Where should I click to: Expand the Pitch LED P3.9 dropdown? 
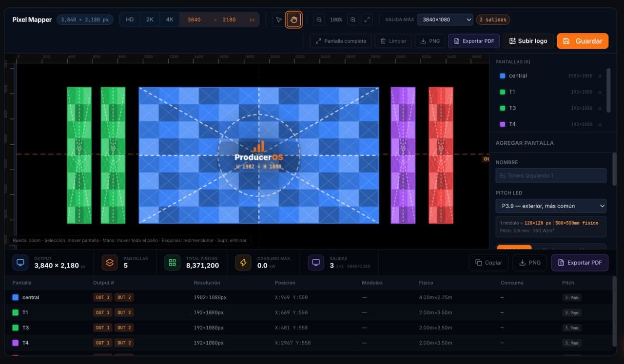(551, 206)
